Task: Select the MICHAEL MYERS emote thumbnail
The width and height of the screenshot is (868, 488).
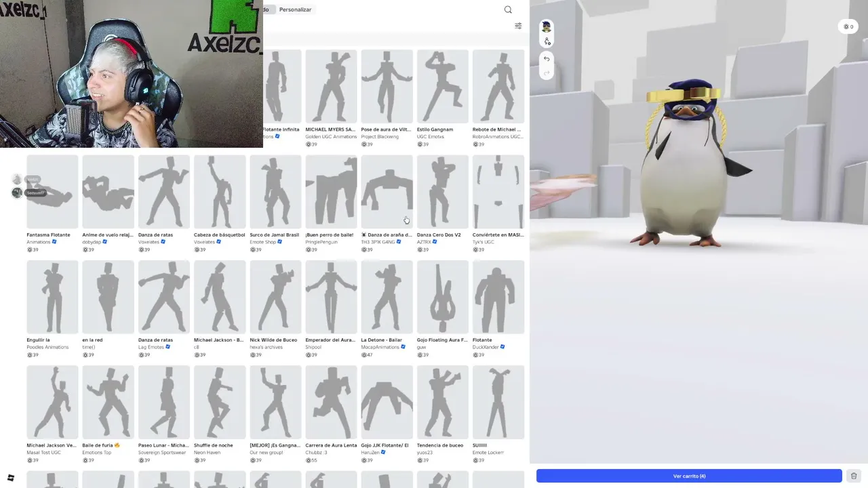Action: [331, 86]
